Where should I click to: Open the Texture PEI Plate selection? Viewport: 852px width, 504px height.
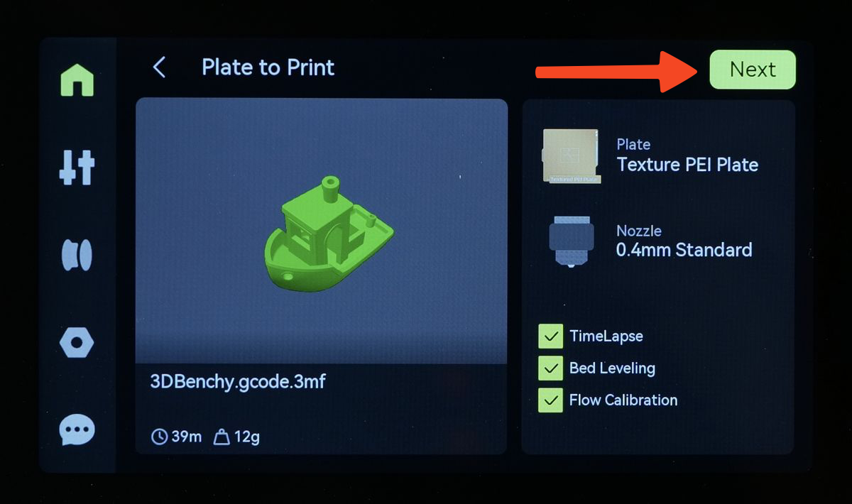(x=687, y=165)
